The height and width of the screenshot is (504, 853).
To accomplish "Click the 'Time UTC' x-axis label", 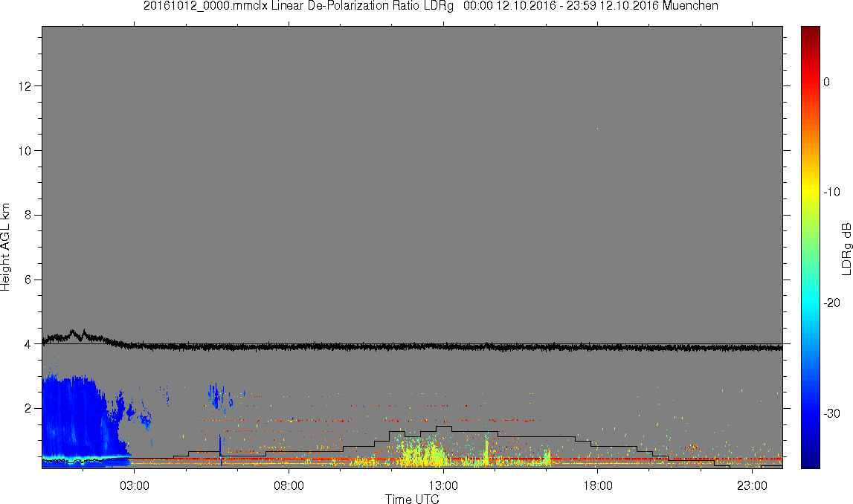I will click(x=412, y=499).
